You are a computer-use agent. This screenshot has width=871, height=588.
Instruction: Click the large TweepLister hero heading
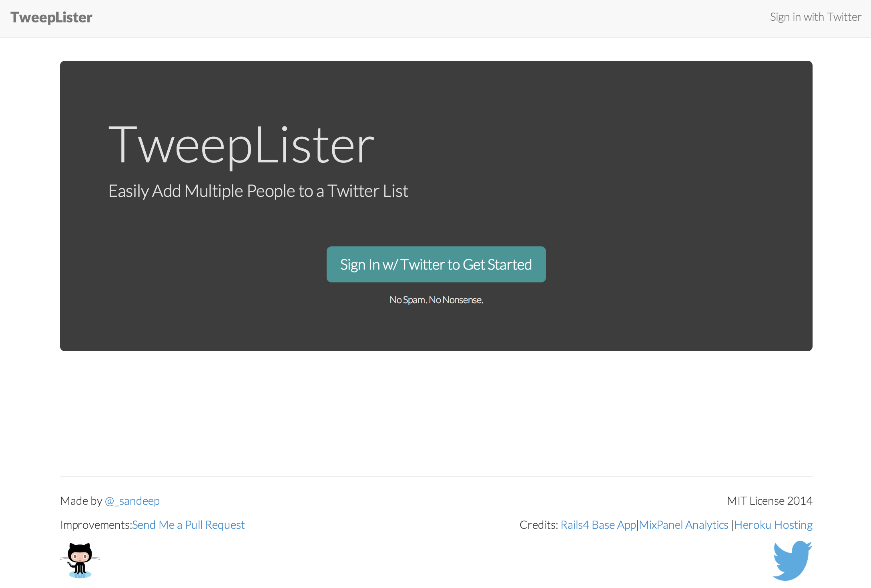241,146
